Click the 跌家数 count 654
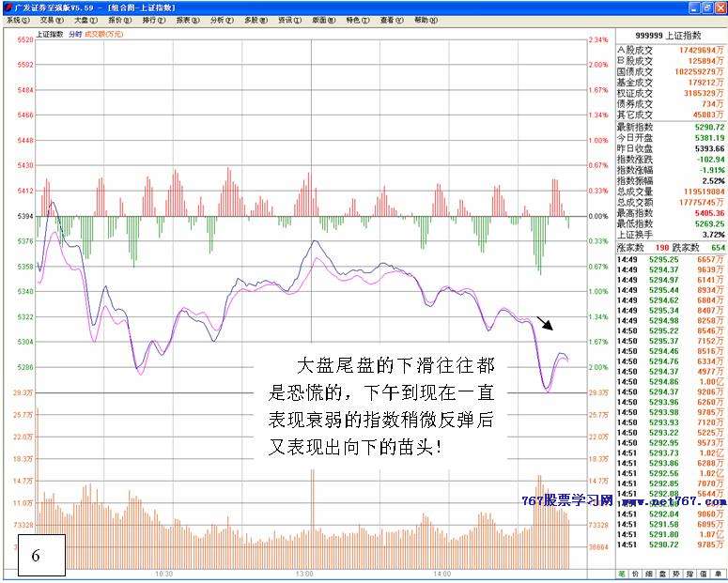 coord(718,248)
